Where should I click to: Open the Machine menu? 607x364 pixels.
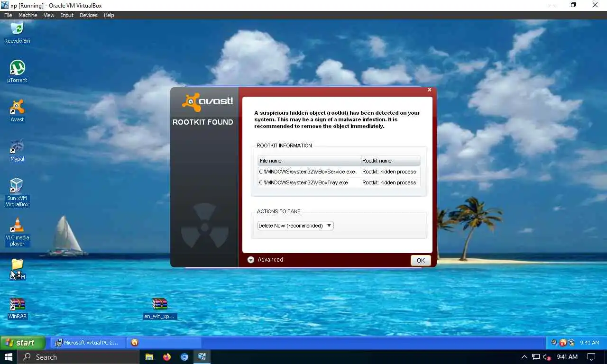28,15
